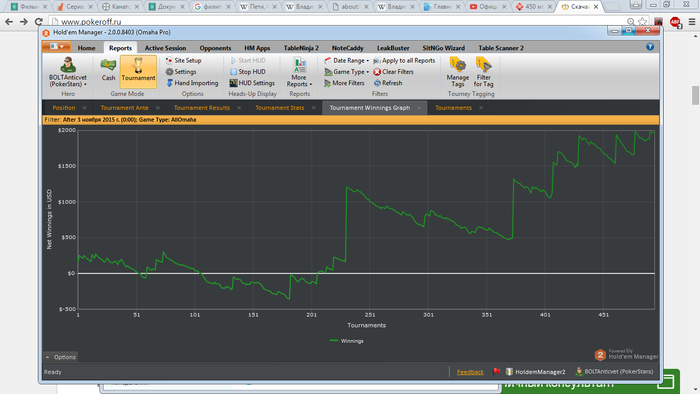The image size is (700, 394).
Task: Click the browser forward arrow
Action: (x=24, y=21)
